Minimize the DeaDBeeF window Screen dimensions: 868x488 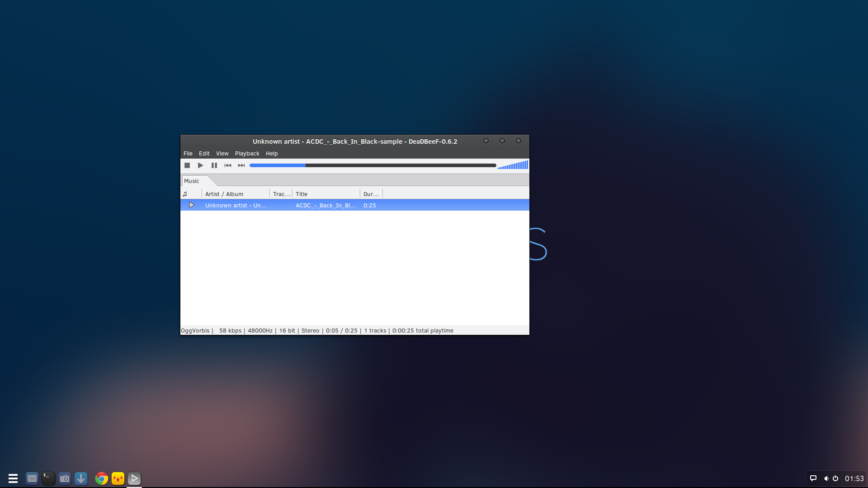[486, 141]
